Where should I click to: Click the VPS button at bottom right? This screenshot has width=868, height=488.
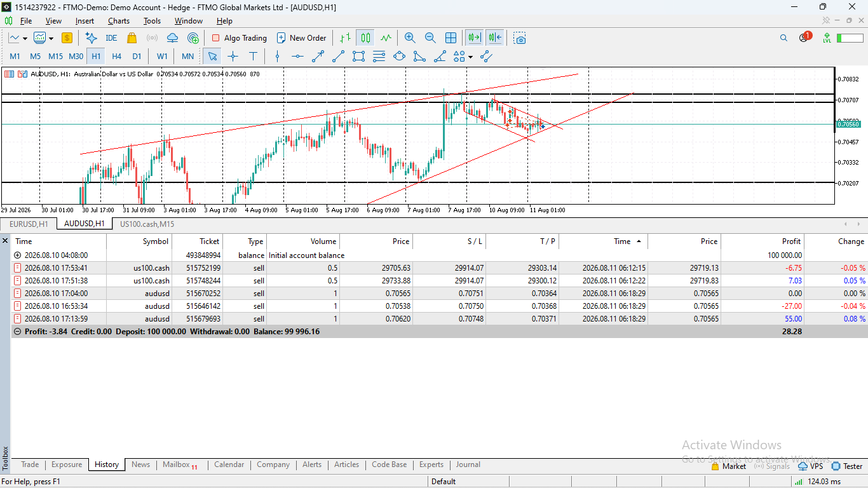[811, 466]
